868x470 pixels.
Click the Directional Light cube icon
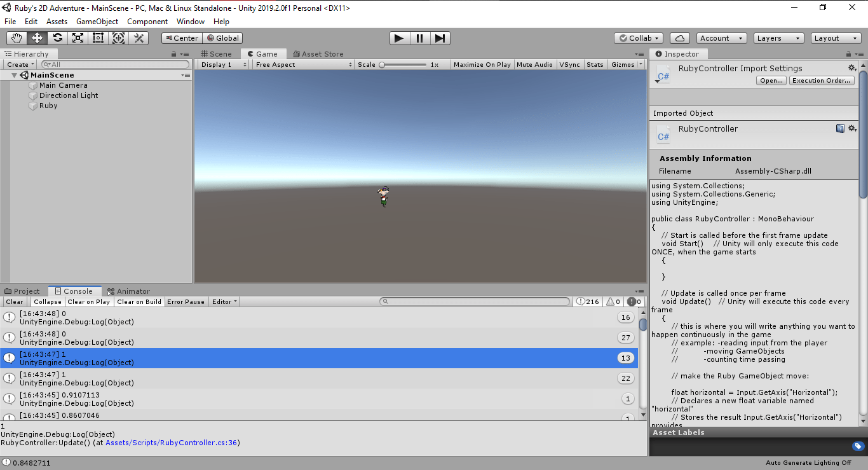pyautogui.click(x=34, y=95)
